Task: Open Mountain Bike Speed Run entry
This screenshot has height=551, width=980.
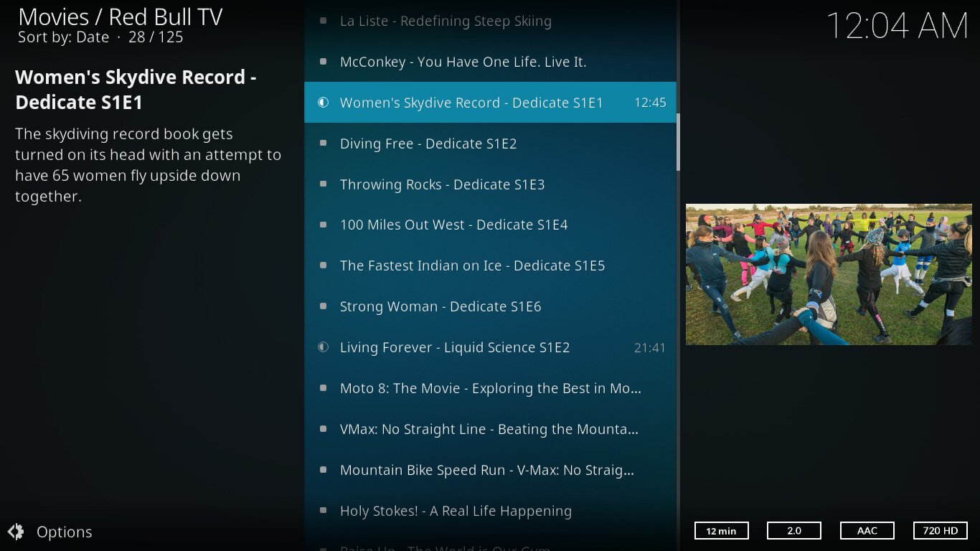Action: coord(490,470)
